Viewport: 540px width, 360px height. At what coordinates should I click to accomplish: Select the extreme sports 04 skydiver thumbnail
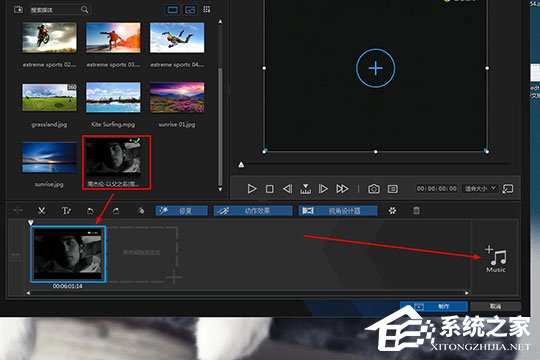(177, 38)
